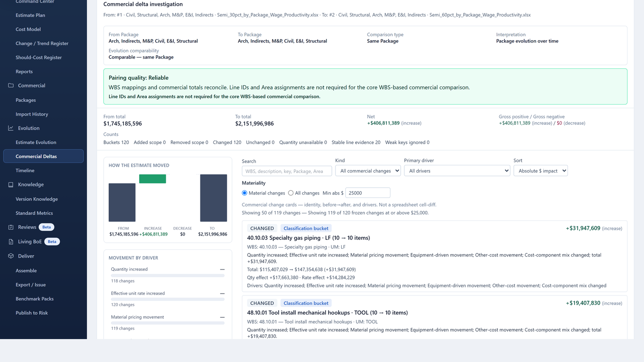Click the Knowledge book icon
This screenshot has width=644, height=362.
coord(11,185)
